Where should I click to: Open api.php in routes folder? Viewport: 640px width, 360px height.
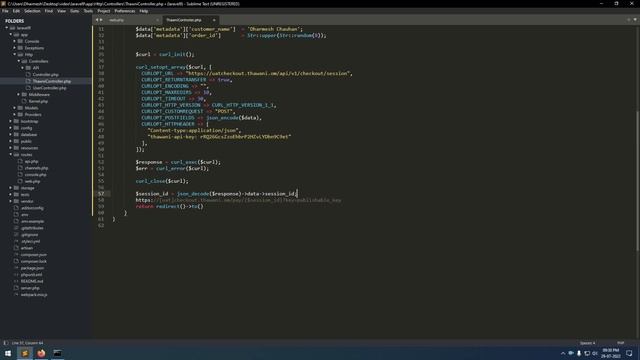(x=31, y=161)
